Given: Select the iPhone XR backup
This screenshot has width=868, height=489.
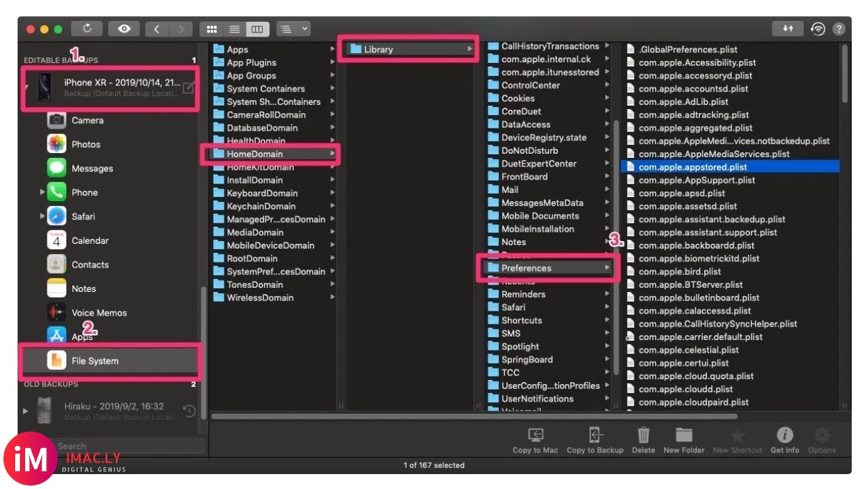Looking at the screenshot, I should (x=111, y=88).
